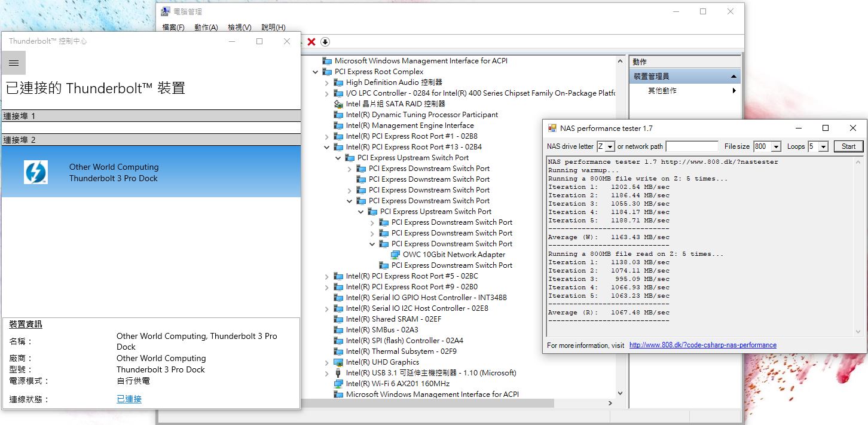
Task: Expand PCI Express Root Port #1 - 02B8
Action: click(326, 136)
